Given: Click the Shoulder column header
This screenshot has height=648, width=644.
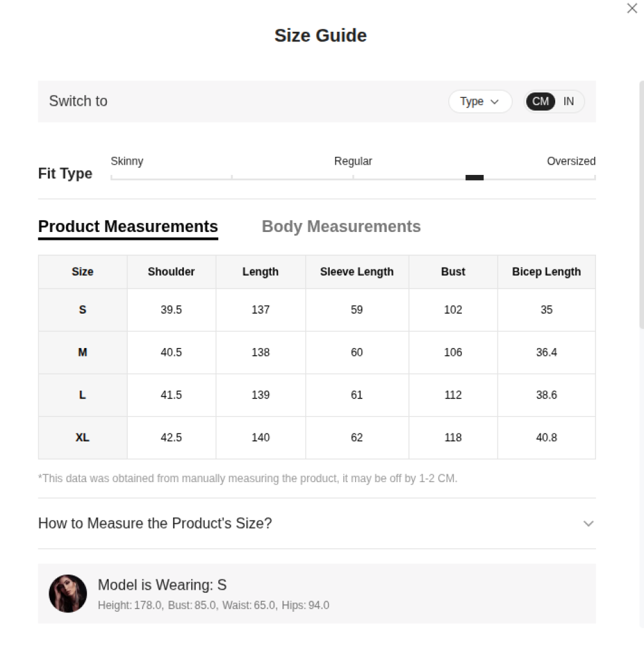Looking at the screenshot, I should [171, 272].
